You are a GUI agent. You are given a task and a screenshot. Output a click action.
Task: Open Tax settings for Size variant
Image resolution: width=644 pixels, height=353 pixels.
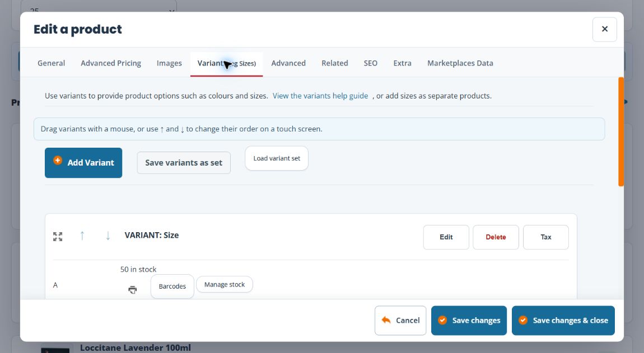click(546, 237)
